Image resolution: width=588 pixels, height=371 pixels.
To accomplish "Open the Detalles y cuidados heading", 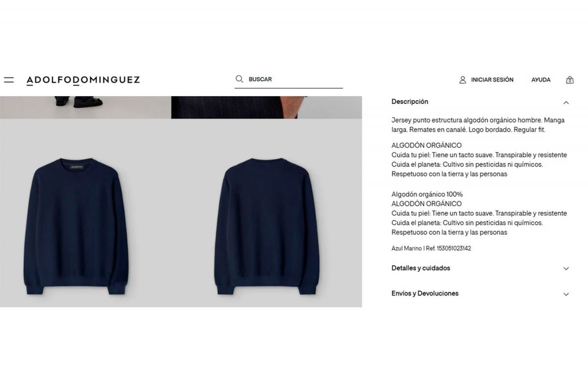I will pyautogui.click(x=420, y=268).
